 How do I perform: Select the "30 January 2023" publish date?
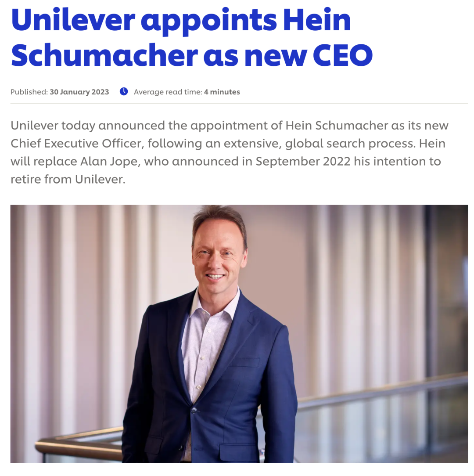pyautogui.click(x=79, y=92)
